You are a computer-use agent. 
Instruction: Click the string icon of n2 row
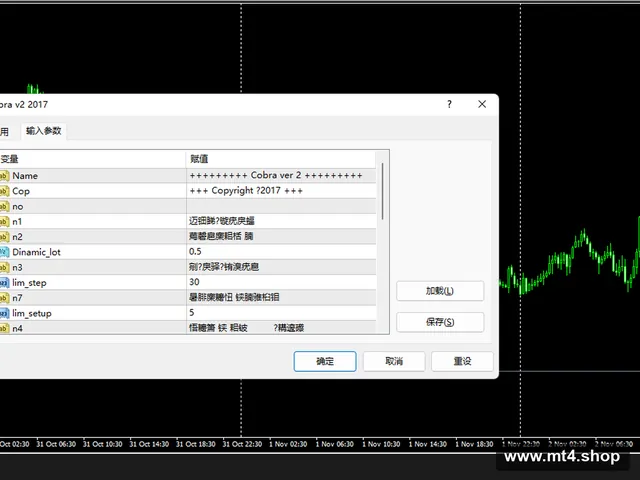pos(4,237)
